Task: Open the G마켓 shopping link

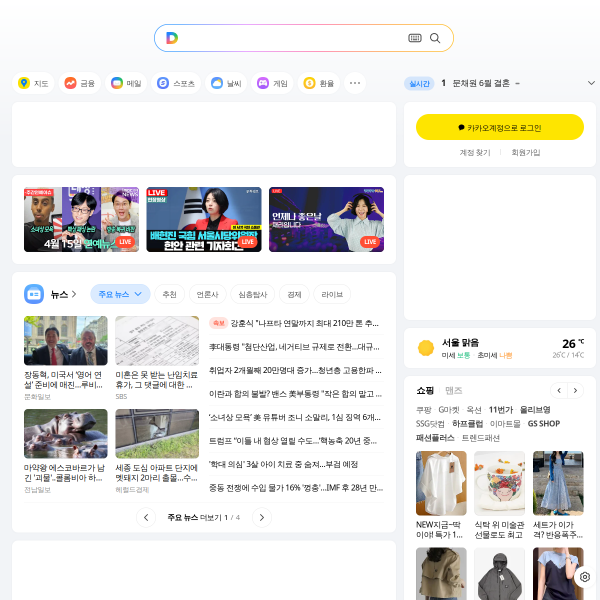Action: point(448,410)
